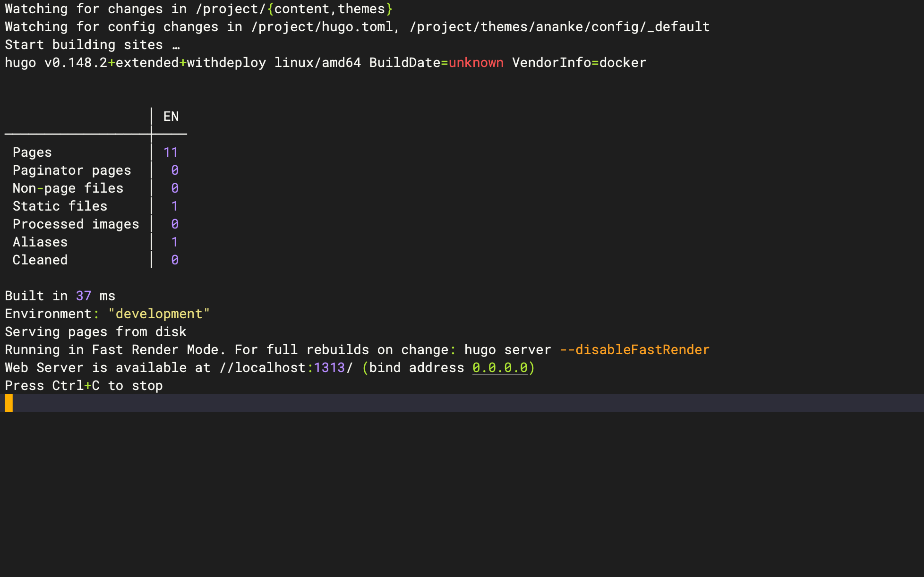Click the 'development' environment string
Viewport: 924px width, 577px height.
[159, 314]
